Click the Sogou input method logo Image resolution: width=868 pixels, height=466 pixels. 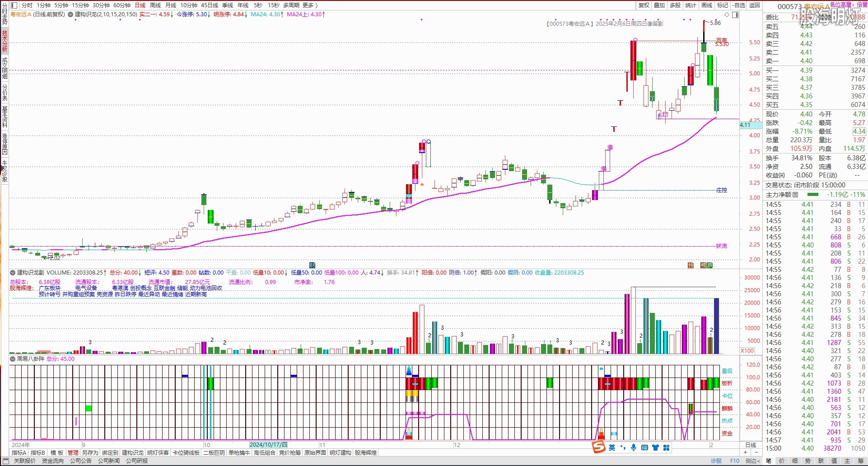(599, 447)
